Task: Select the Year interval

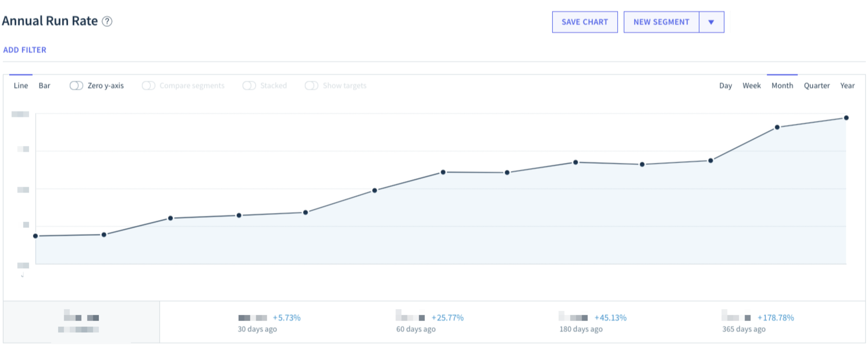Action: click(847, 86)
